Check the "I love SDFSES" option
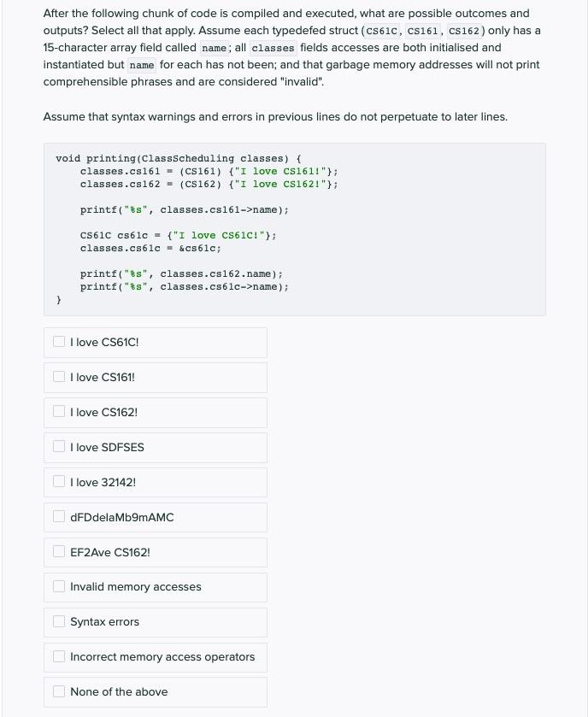588x717 pixels. [59, 446]
